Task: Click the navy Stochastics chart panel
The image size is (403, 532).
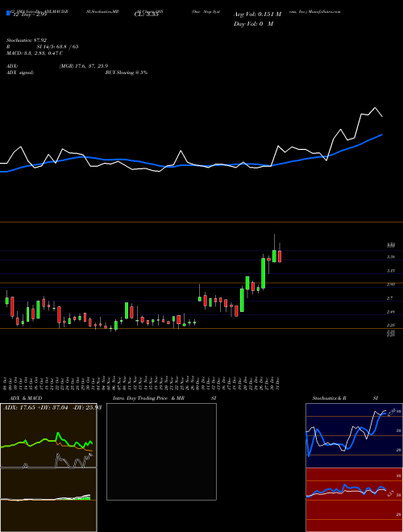Action: pos(354,435)
